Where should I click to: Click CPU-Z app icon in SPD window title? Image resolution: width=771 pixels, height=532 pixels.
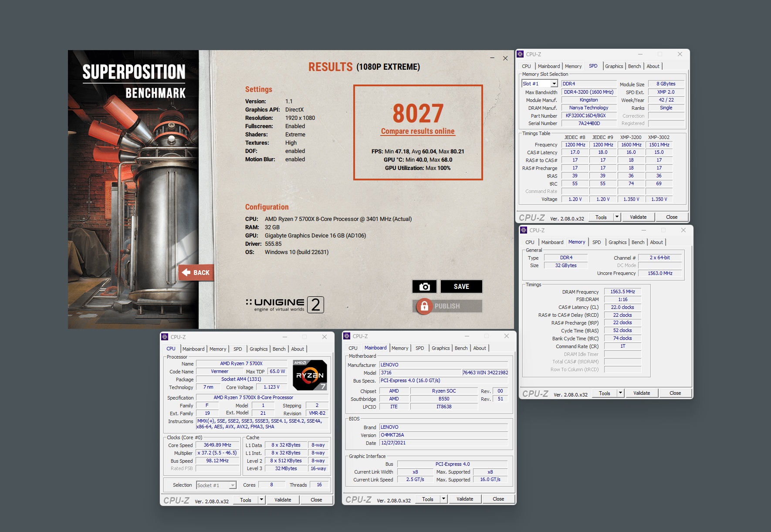(x=520, y=54)
